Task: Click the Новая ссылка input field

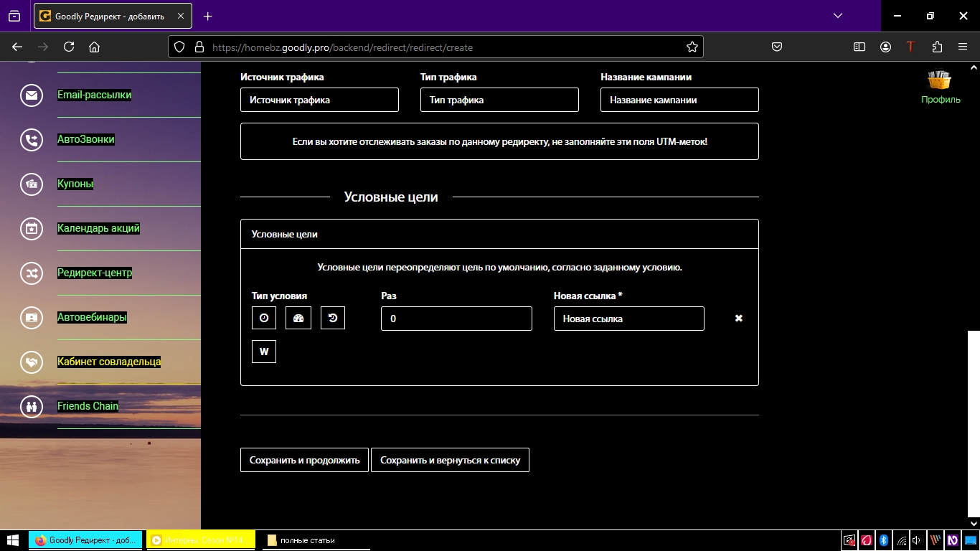Action: tap(629, 319)
